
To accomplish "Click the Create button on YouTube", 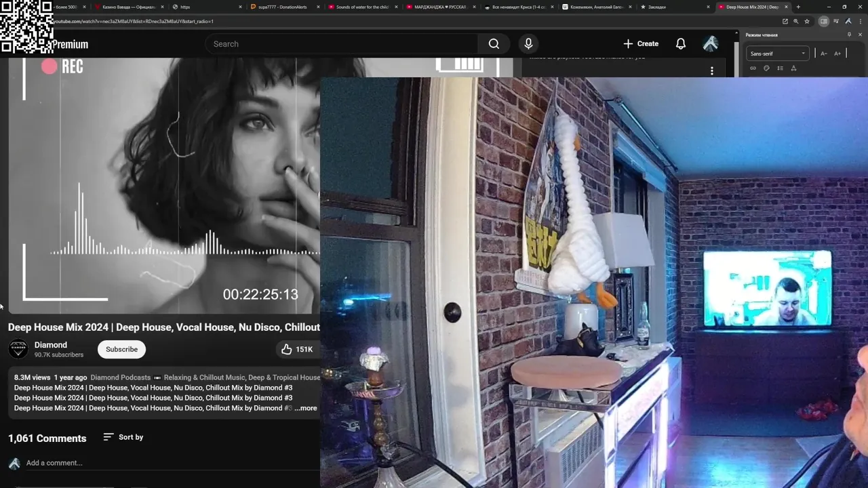I will 641,44.
